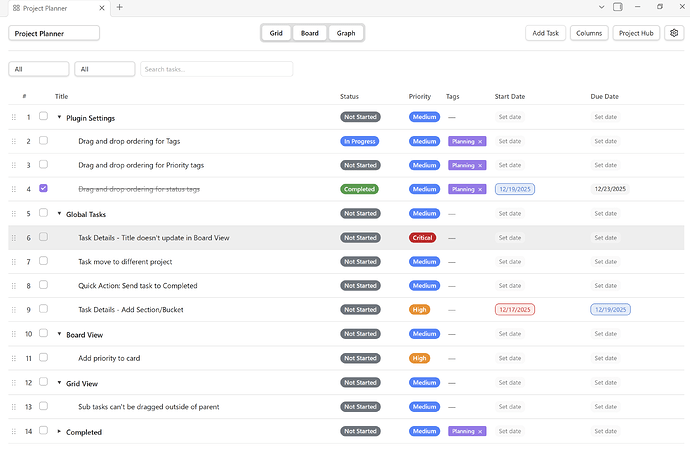Close the Project Planner tab
690x461 pixels.
click(102, 7)
